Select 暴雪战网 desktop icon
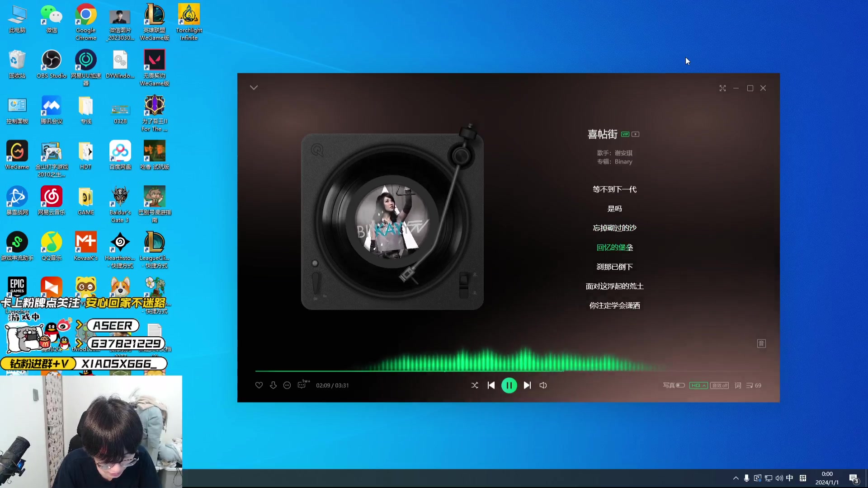The height and width of the screenshot is (488, 868). click(17, 200)
